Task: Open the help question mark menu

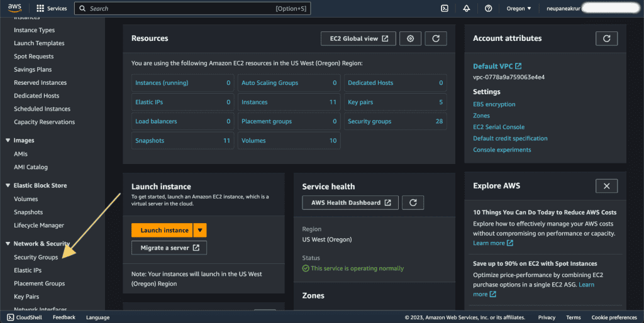Action: [x=488, y=8]
